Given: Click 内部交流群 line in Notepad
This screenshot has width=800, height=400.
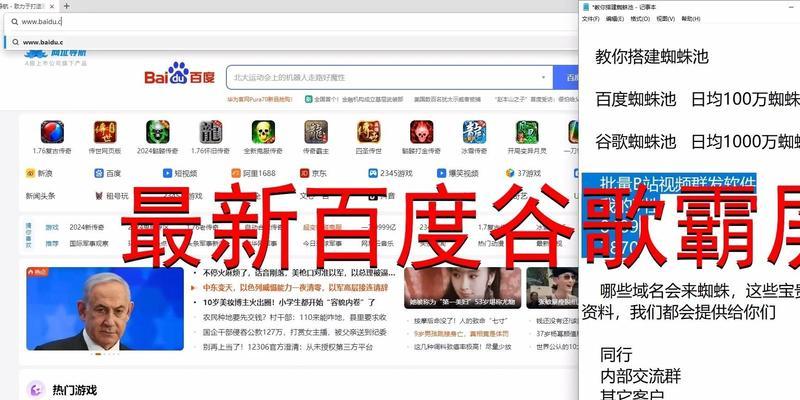Looking at the screenshot, I should click(x=641, y=376).
